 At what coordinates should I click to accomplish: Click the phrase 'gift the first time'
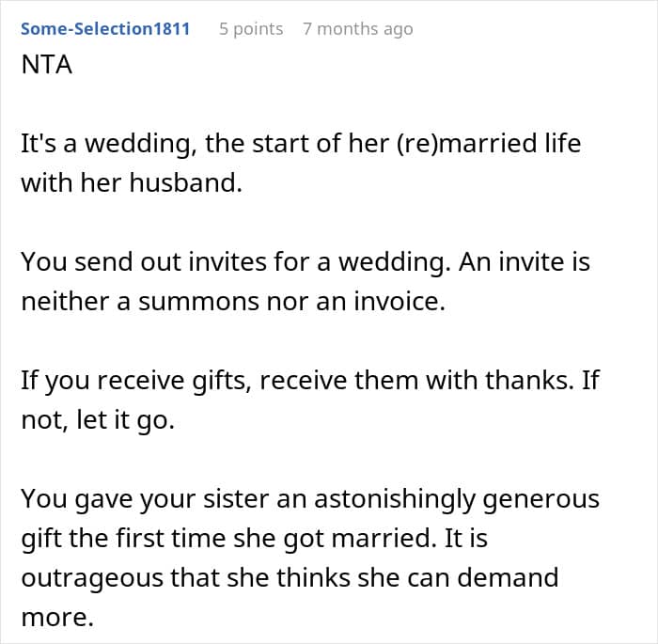tap(123, 539)
